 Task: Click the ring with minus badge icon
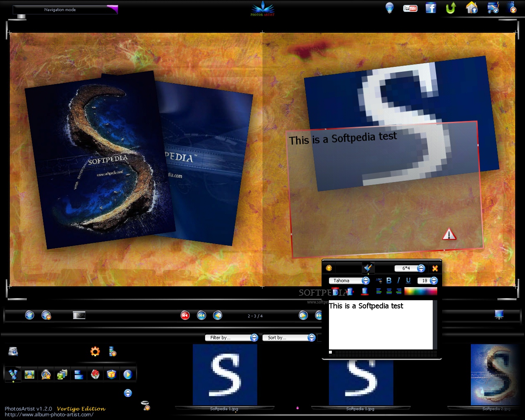pyautogui.click(x=146, y=406)
